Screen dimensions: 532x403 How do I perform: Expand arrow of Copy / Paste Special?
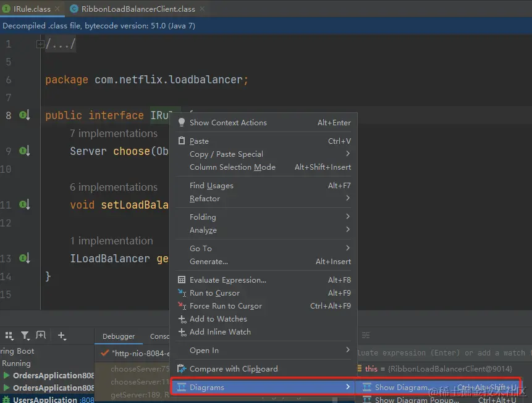pyautogui.click(x=348, y=154)
